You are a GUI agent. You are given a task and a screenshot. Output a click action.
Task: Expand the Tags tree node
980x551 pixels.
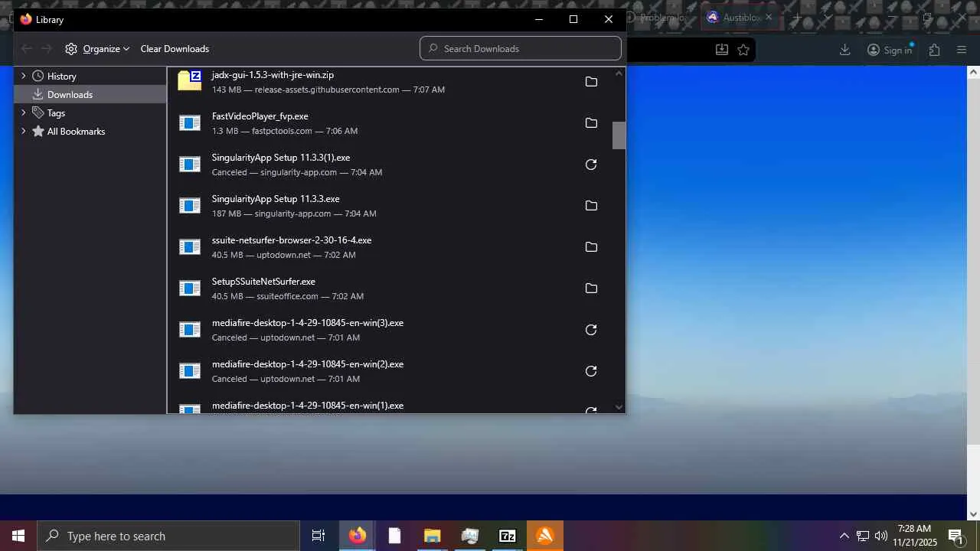(23, 112)
